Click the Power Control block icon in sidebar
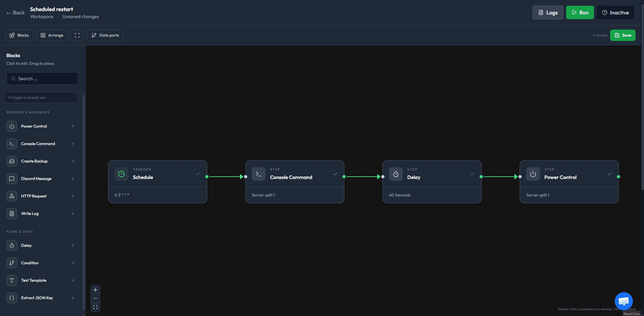Image resolution: width=644 pixels, height=316 pixels. point(12,126)
